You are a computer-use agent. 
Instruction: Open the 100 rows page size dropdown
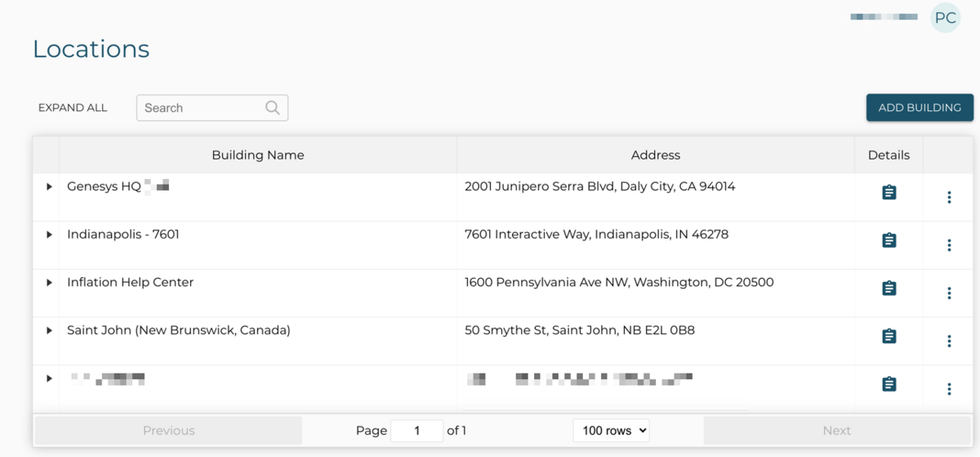[611, 431]
